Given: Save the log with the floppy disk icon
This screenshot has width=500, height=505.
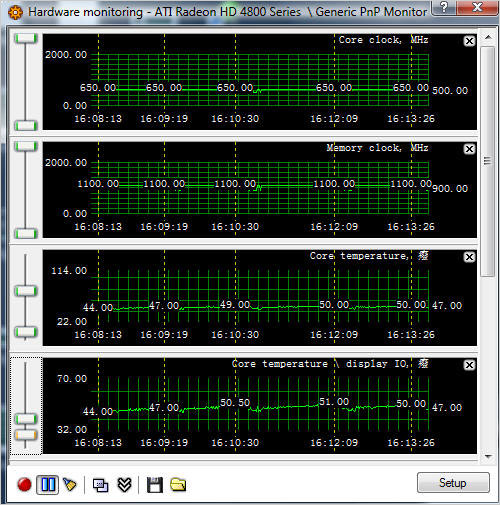Looking at the screenshot, I should click(x=155, y=485).
